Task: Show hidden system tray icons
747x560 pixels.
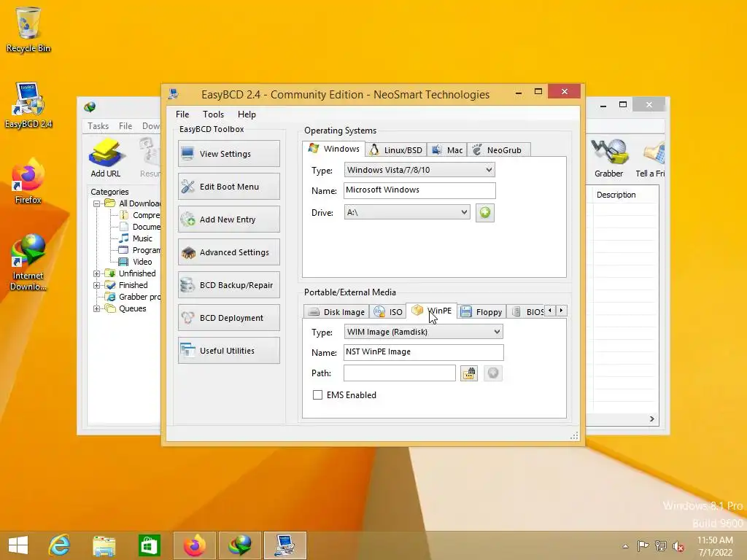Action: pyautogui.click(x=625, y=546)
